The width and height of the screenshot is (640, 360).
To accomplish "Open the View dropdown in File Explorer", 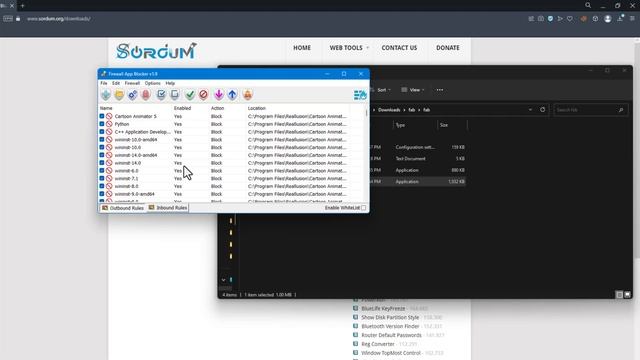I will pyautogui.click(x=413, y=90).
